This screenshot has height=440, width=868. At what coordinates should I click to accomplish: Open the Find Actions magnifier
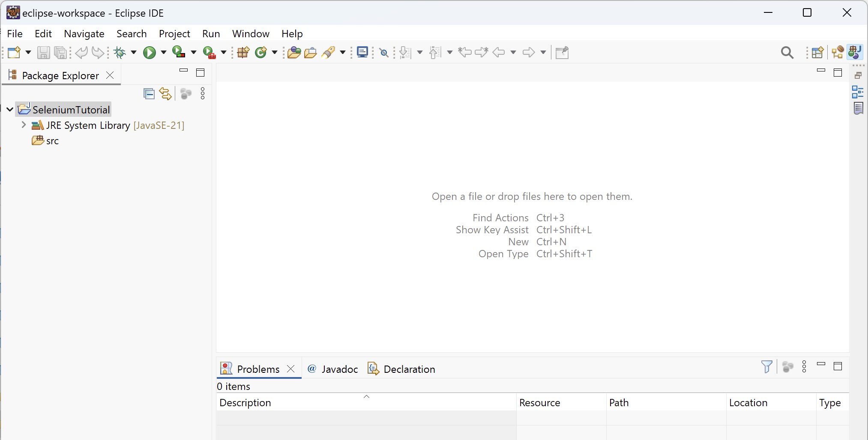pyautogui.click(x=788, y=52)
